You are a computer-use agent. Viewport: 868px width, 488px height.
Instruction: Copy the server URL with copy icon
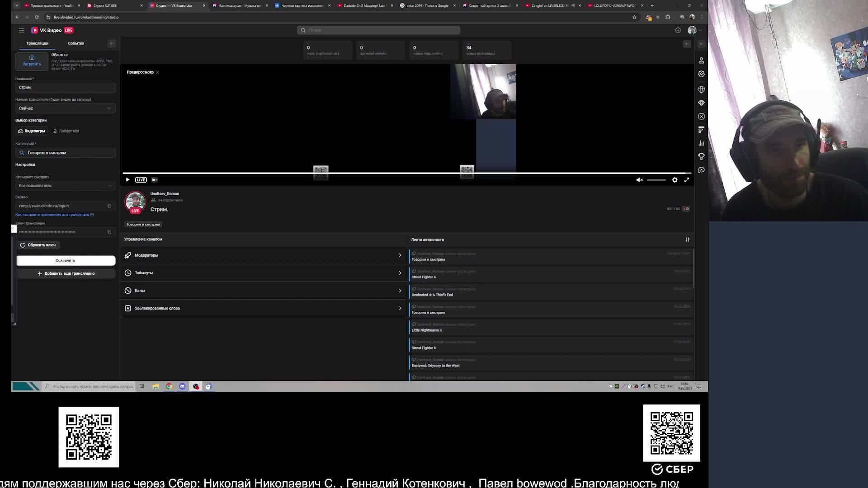tap(109, 206)
